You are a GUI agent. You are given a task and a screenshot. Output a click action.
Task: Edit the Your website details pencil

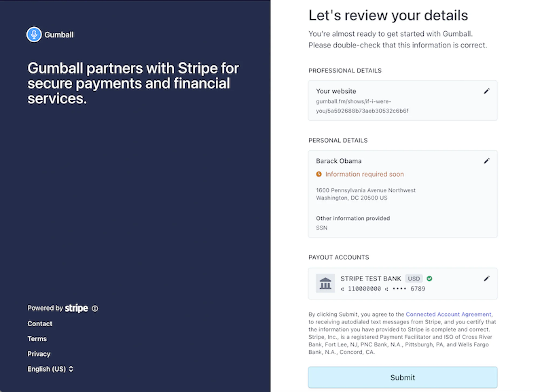pyautogui.click(x=487, y=91)
